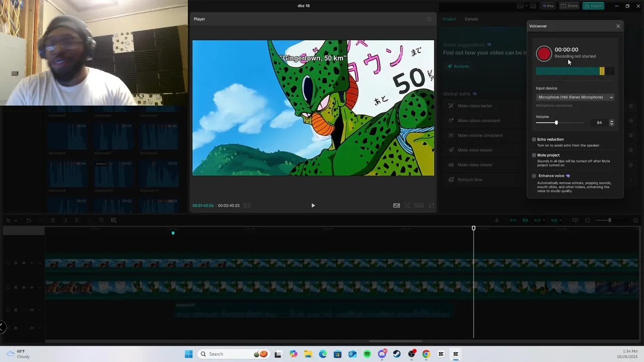The height and width of the screenshot is (362, 644).
Task: Click the weather widget showing 68°F Cloudy
Action: pyautogui.click(x=18, y=354)
